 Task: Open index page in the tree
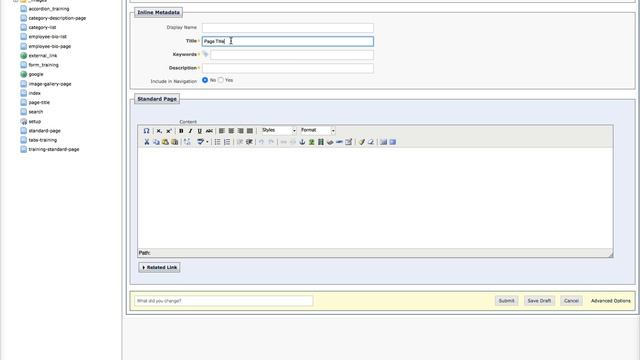[x=34, y=93]
